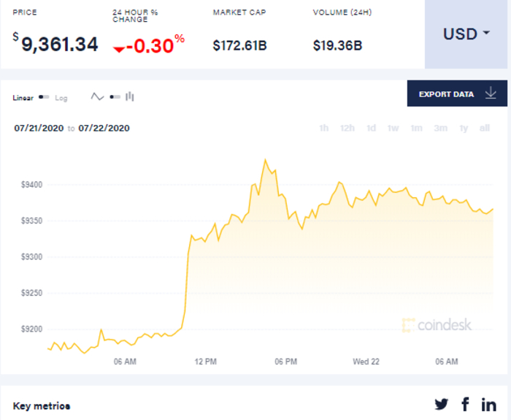Select the Linear scale label
This screenshot has height=420, width=511.
point(23,97)
